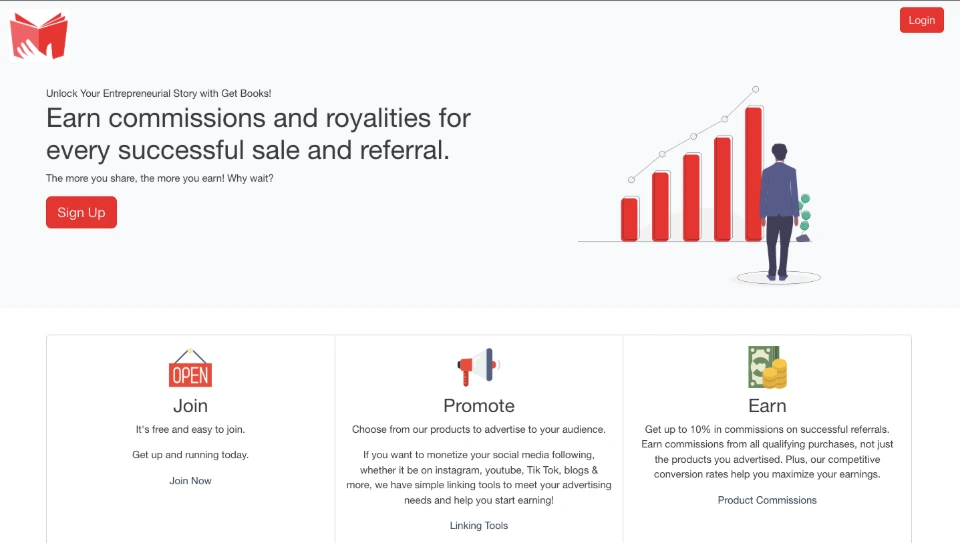The width and height of the screenshot is (960, 543).
Task: Click the top data point on the line graph
Action: point(756,89)
